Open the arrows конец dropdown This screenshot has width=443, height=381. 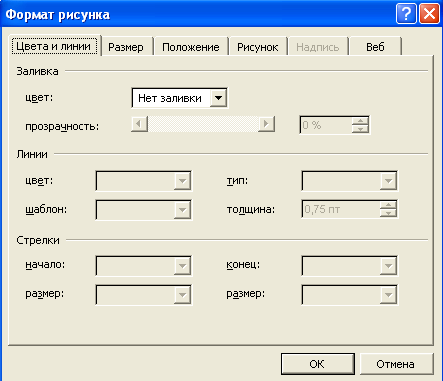click(349, 266)
